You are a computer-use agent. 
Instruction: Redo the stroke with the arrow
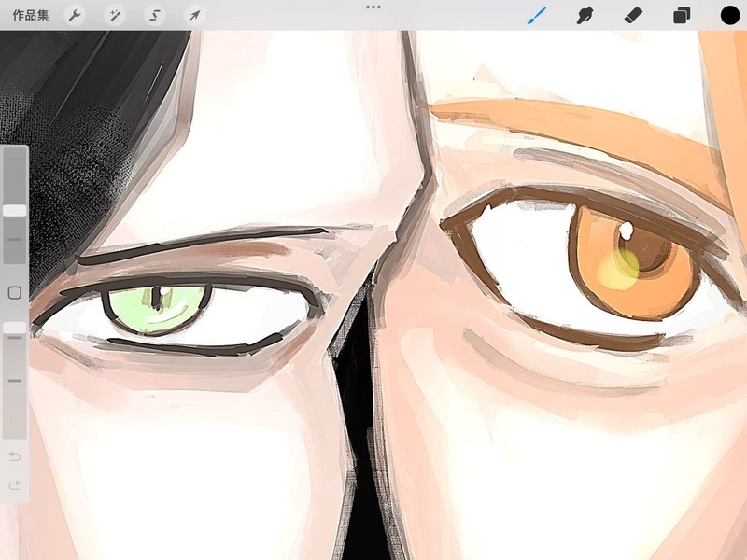coord(15,485)
